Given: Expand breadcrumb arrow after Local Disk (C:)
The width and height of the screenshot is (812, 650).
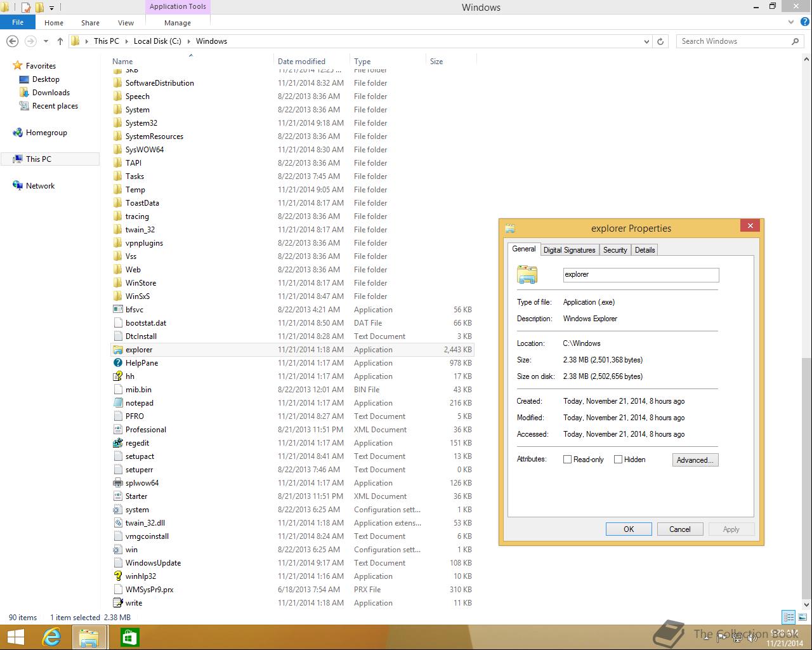Looking at the screenshot, I should 188,41.
